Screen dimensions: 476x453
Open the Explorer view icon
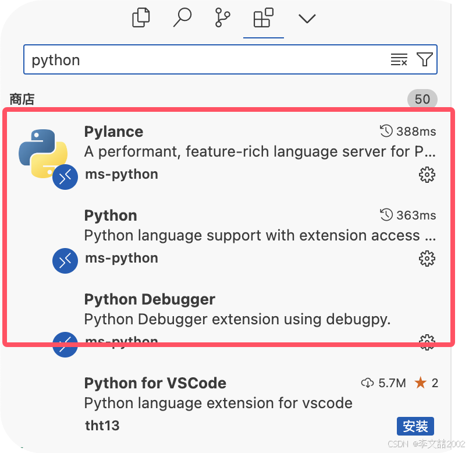point(140,17)
